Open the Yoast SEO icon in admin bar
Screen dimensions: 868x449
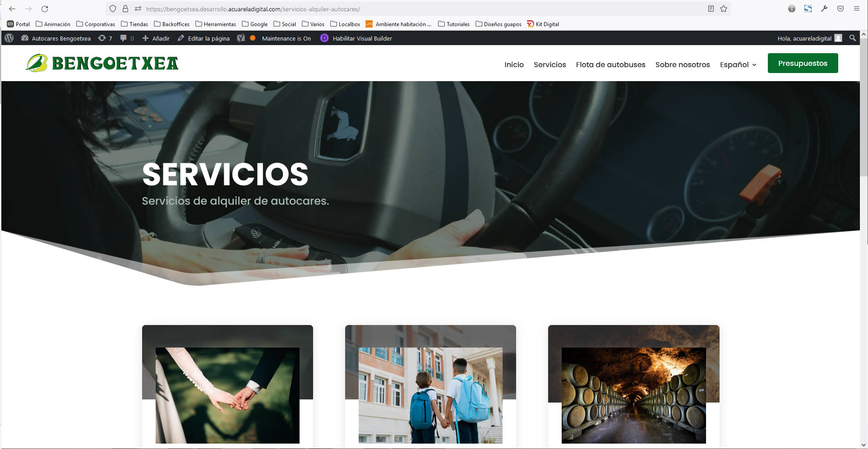click(x=241, y=38)
